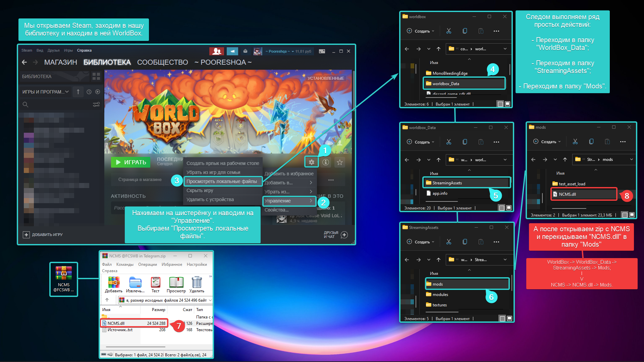Expand the Manage submenu
This screenshot has width=644, height=362.
pyautogui.click(x=288, y=201)
